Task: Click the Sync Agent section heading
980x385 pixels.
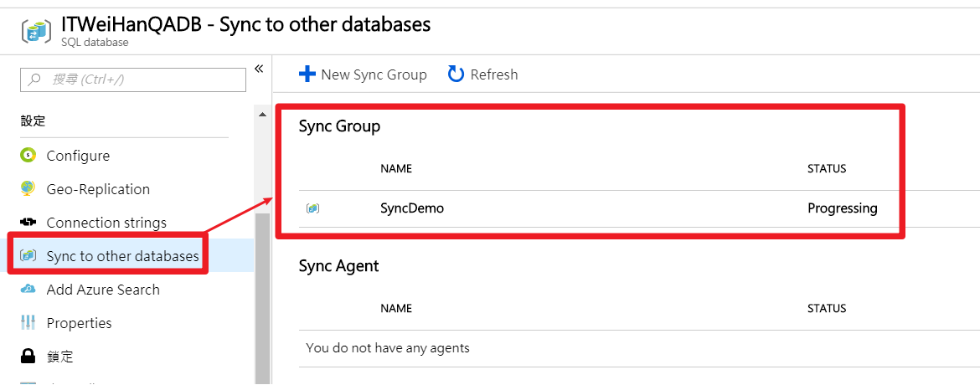Action: (x=338, y=266)
